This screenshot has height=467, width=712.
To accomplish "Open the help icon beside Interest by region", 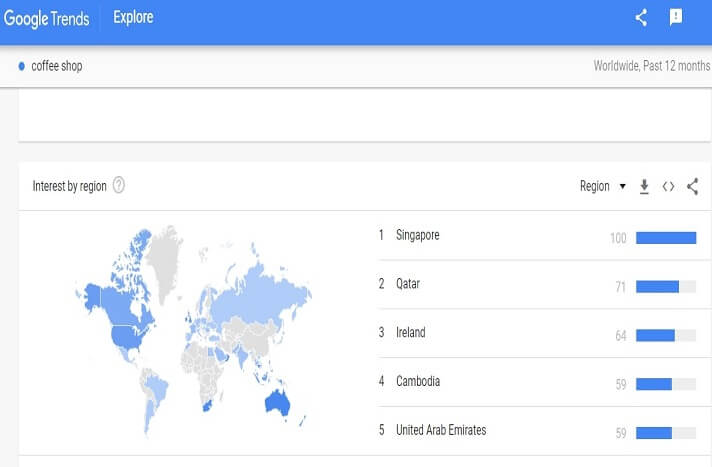I will tap(119, 186).
